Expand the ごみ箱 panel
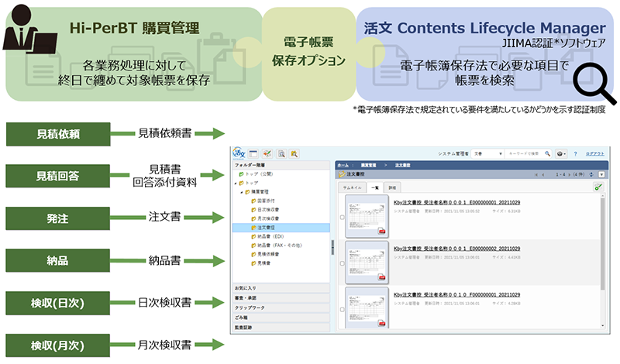The width and height of the screenshot is (620, 364). pyautogui.click(x=281, y=318)
